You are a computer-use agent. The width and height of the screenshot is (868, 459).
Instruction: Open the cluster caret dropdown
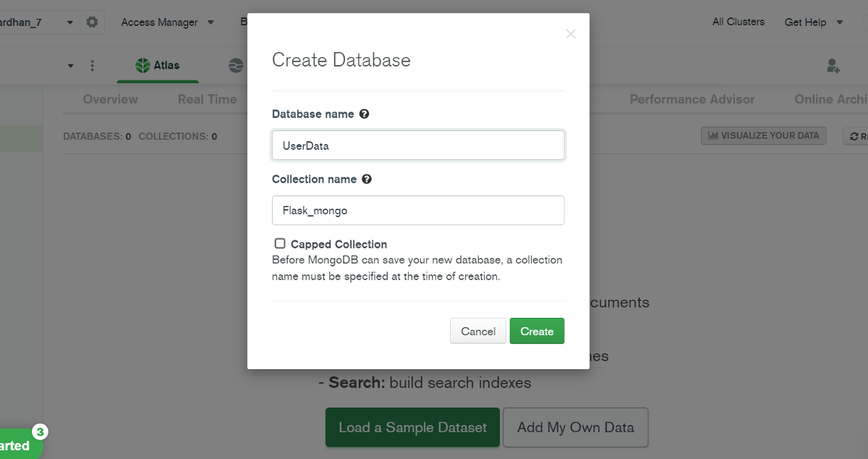(70, 65)
